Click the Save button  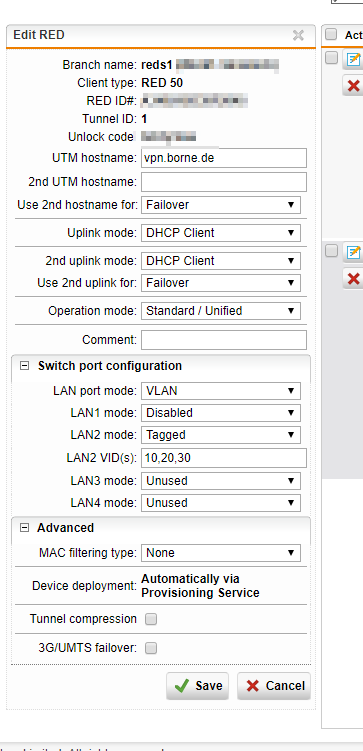tap(198, 686)
